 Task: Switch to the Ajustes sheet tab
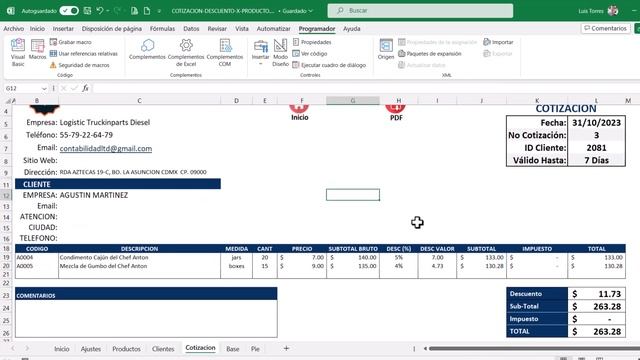point(91,349)
